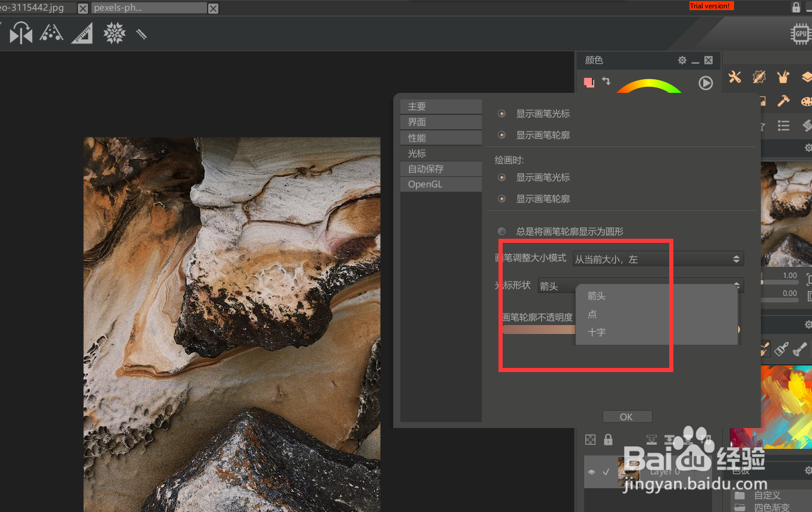Screen dimensions: 812x512
Task: Lock the layer with padlock icon
Action: (608, 439)
